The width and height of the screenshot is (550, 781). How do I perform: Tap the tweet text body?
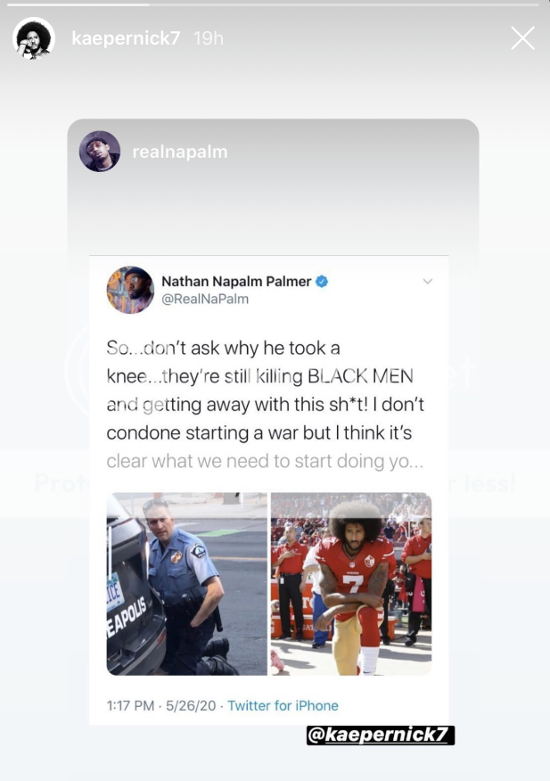(x=265, y=404)
